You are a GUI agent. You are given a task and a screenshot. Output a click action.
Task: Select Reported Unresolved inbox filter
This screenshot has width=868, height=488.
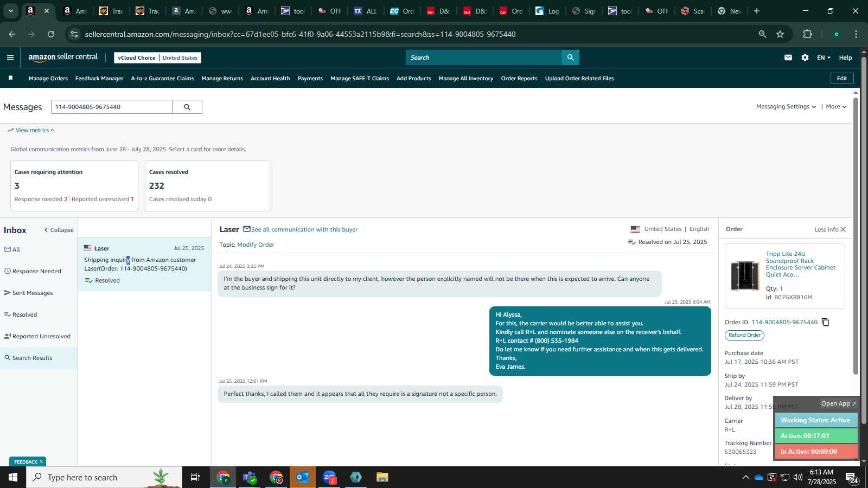point(39,336)
